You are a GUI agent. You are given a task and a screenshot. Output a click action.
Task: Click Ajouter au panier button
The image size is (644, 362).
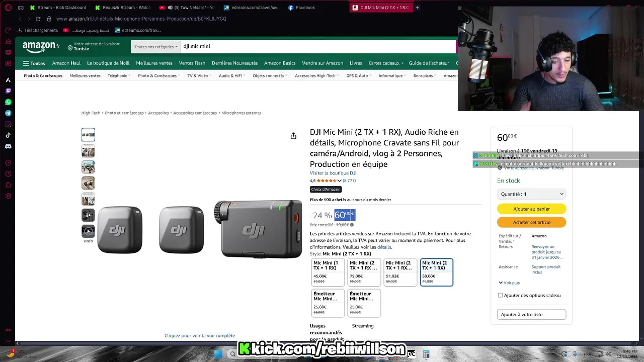pos(531,209)
